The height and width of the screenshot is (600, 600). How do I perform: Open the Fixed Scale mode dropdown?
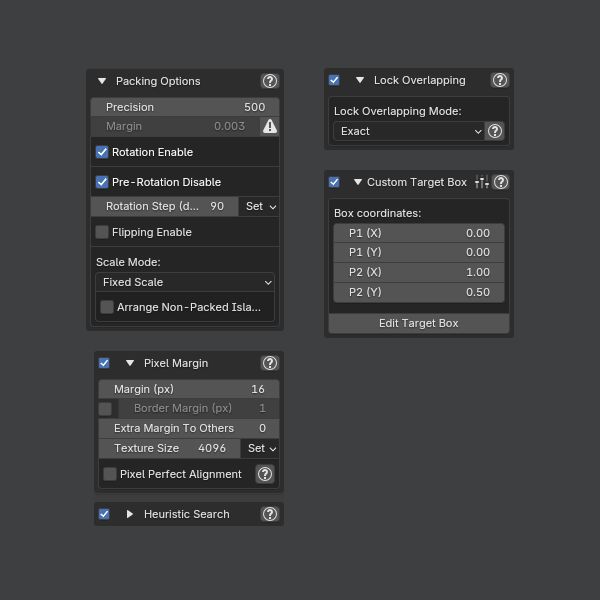coord(185,282)
